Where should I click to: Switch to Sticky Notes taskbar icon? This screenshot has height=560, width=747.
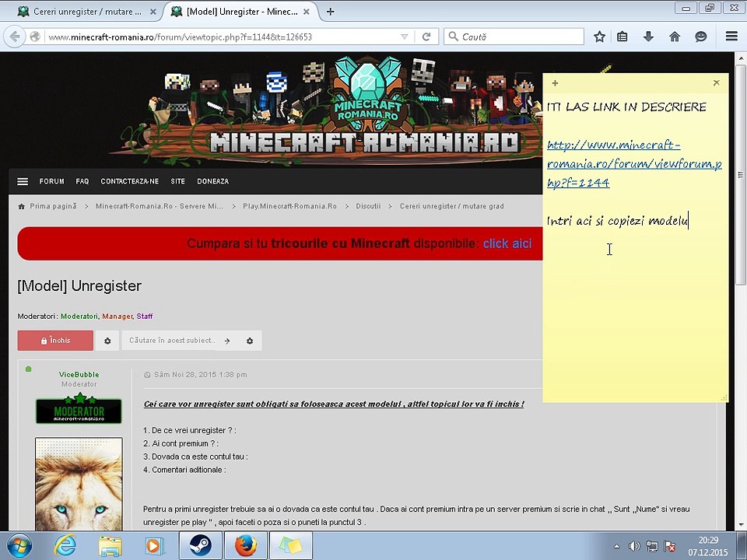pos(291,546)
